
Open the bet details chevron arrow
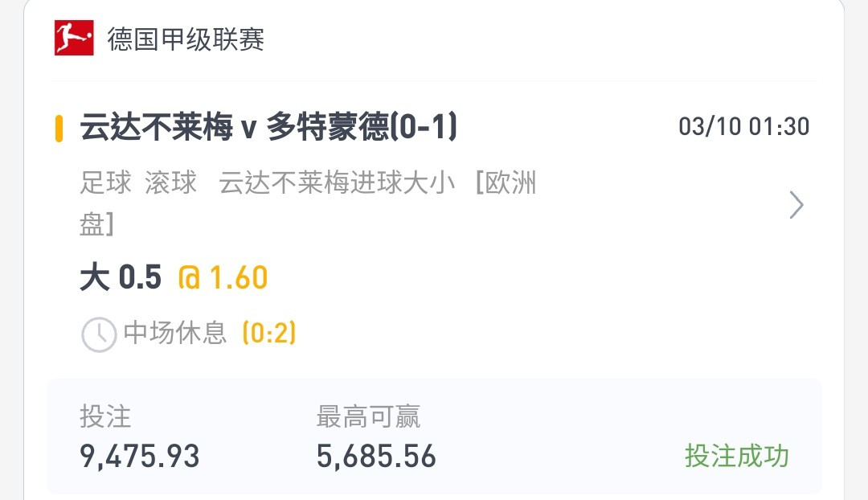pos(796,205)
